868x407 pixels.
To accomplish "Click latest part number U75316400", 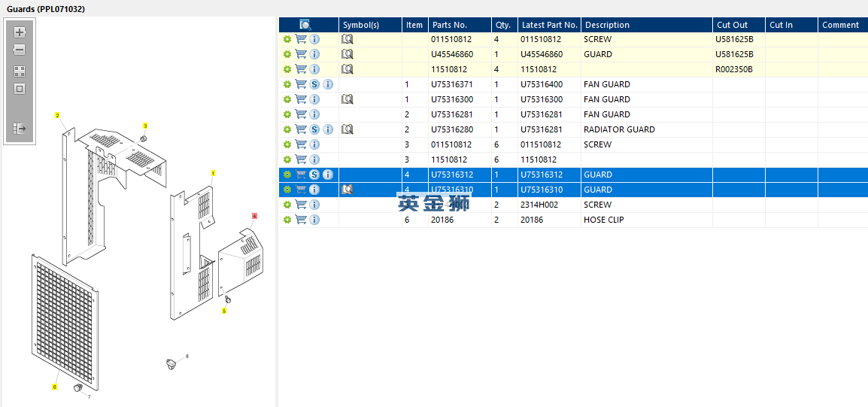I will click(x=542, y=84).
